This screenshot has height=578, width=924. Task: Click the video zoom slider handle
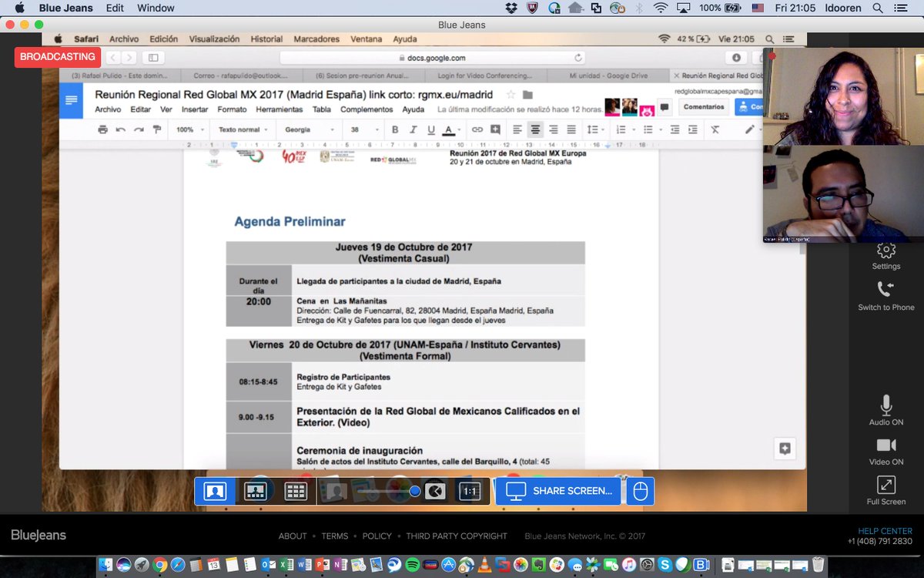415,491
